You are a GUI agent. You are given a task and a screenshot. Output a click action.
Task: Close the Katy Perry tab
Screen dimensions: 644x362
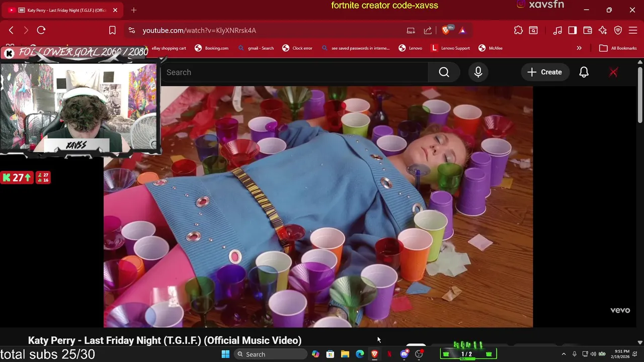coord(115,10)
